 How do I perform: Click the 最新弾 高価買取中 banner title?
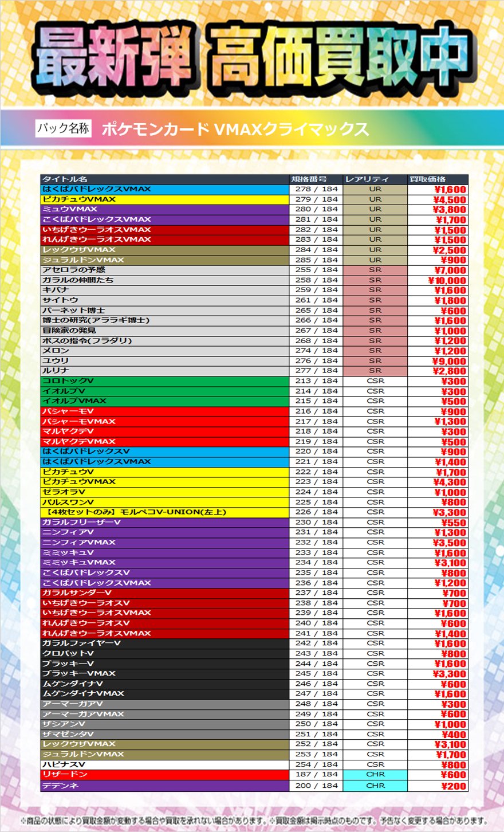point(254,61)
